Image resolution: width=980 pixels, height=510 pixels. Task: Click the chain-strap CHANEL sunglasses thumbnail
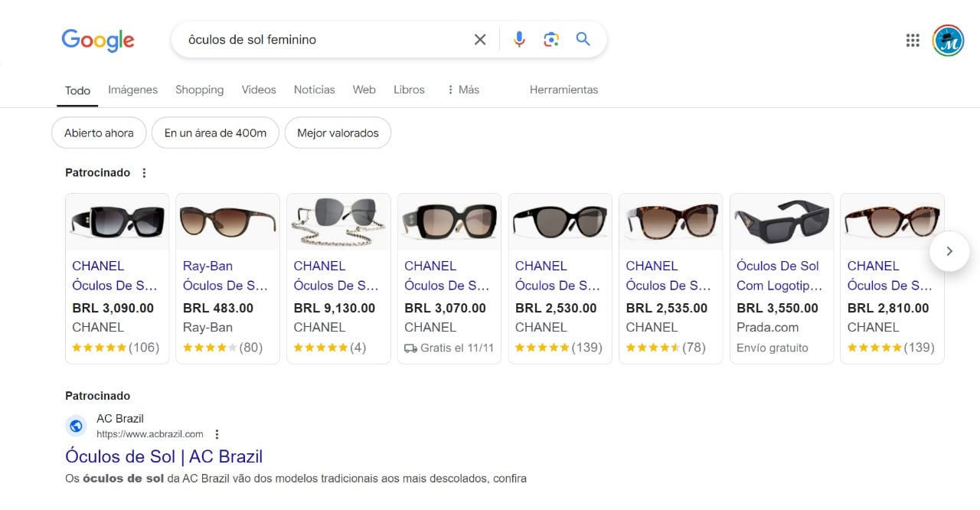click(x=338, y=222)
